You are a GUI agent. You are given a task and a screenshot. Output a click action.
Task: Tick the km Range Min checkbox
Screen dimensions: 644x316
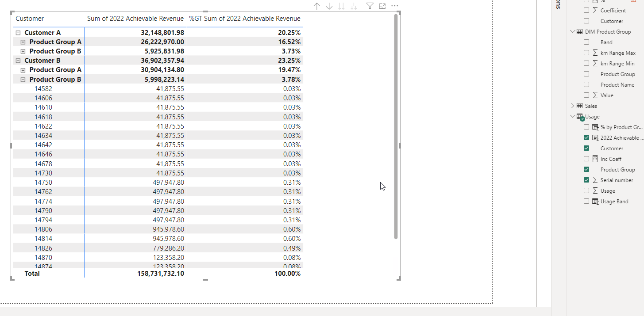(x=586, y=64)
